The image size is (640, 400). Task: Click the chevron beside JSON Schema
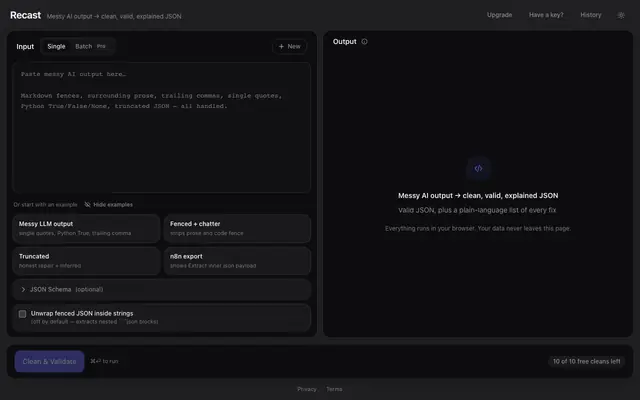[23, 289]
